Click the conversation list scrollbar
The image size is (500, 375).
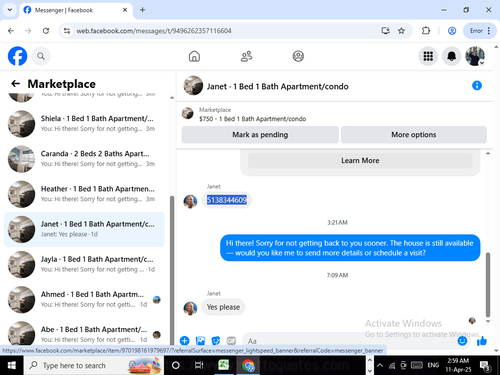pos(172,270)
